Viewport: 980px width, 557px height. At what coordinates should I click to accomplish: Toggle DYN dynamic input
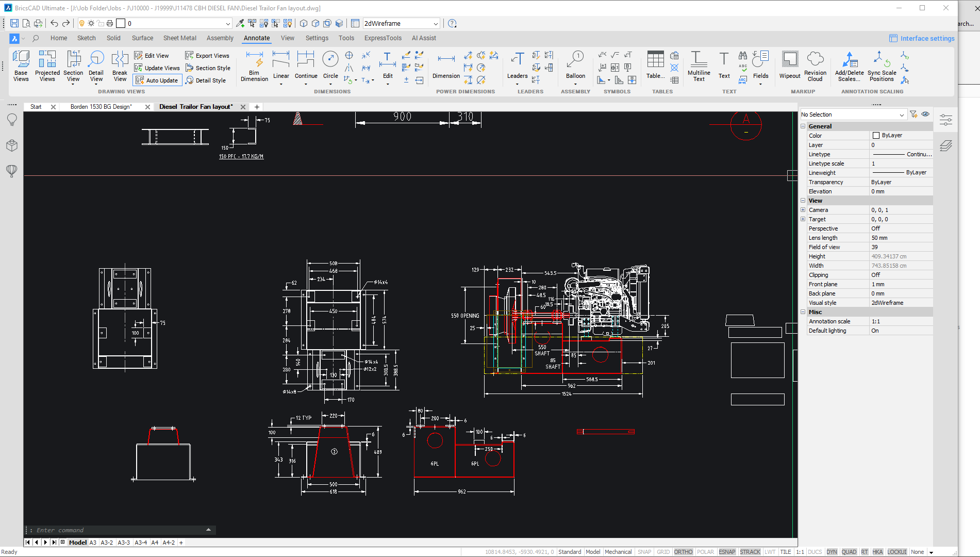coord(832,552)
